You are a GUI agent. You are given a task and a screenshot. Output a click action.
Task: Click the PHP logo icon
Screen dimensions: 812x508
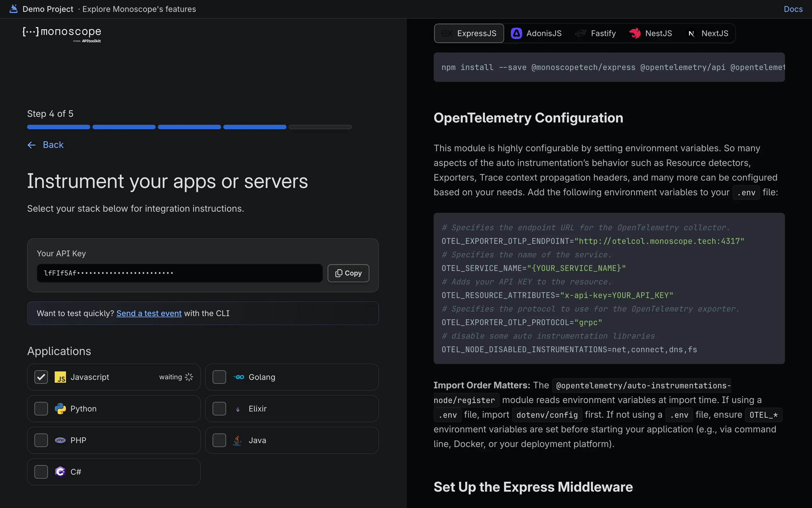[60, 440]
